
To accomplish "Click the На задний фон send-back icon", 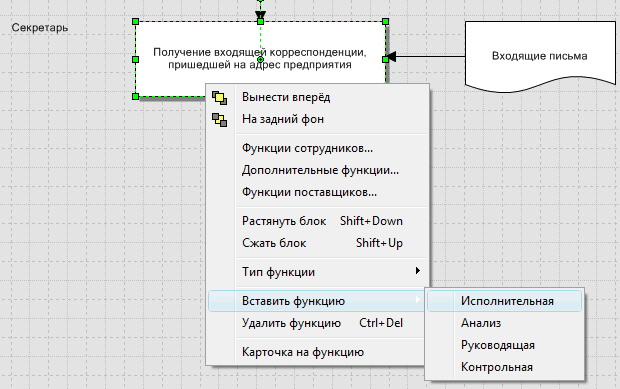I will tap(219, 120).
